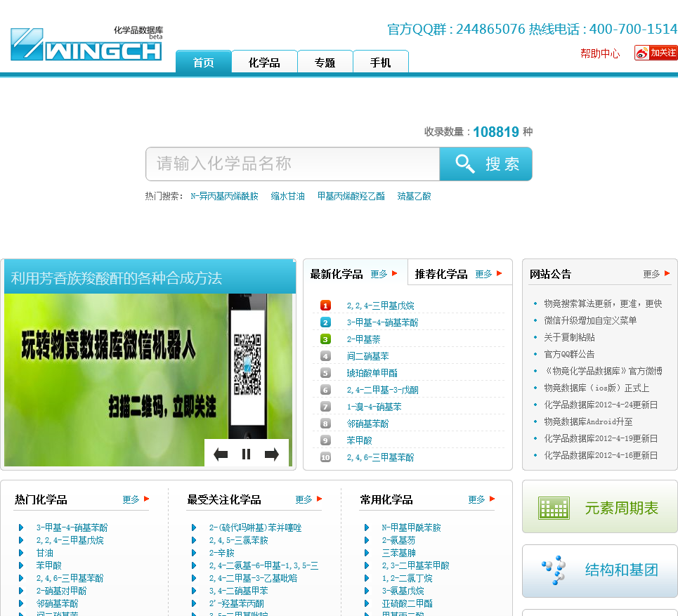The width and height of the screenshot is (678, 616).
Task: Open announcement 关于复制粘贴
Action: (x=569, y=337)
